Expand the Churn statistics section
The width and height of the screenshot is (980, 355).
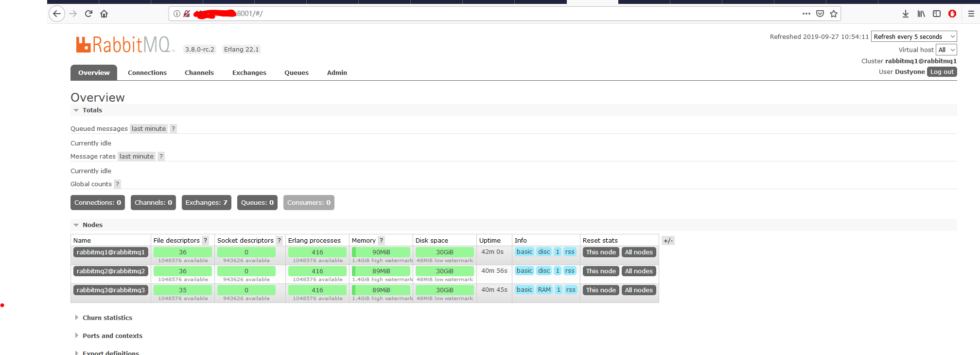tap(107, 318)
